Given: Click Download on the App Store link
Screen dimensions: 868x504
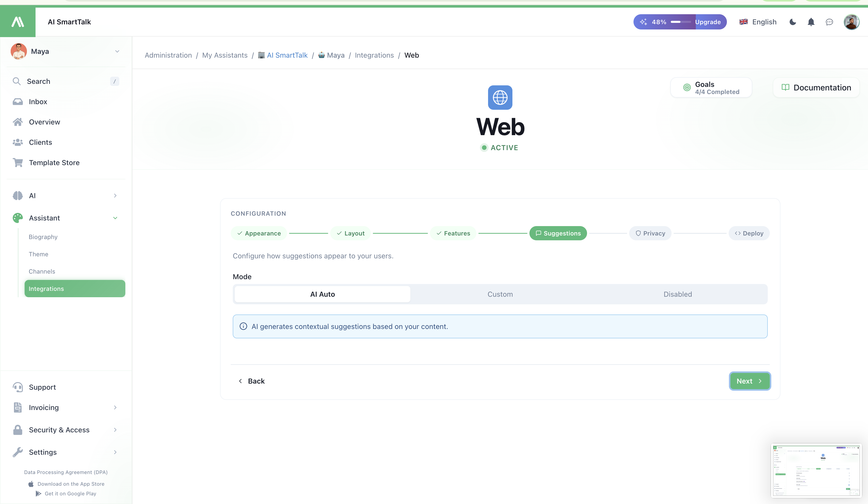Looking at the screenshot, I should click(66, 484).
